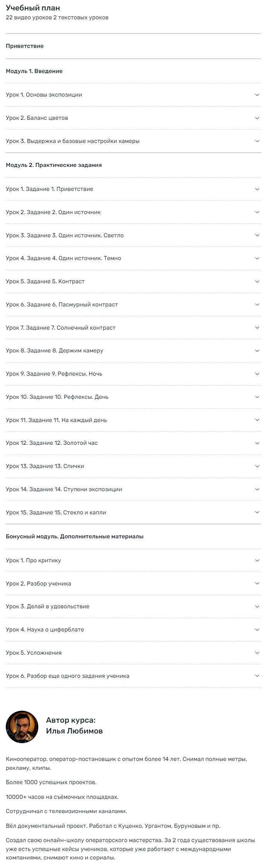Screen dimensions: 266x868
Task: Expand "Задание 1. Приветствие" chevron
Action: 257,189
